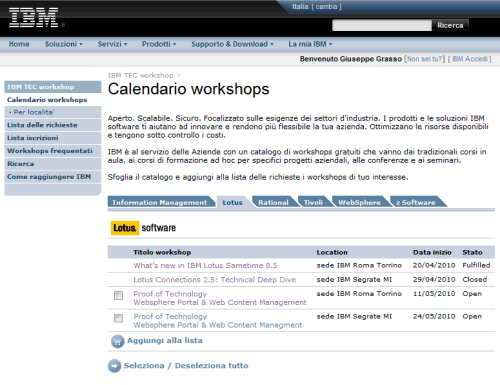The height and width of the screenshot is (385, 500).
Task: Click the Stato column header
Action: click(472, 252)
